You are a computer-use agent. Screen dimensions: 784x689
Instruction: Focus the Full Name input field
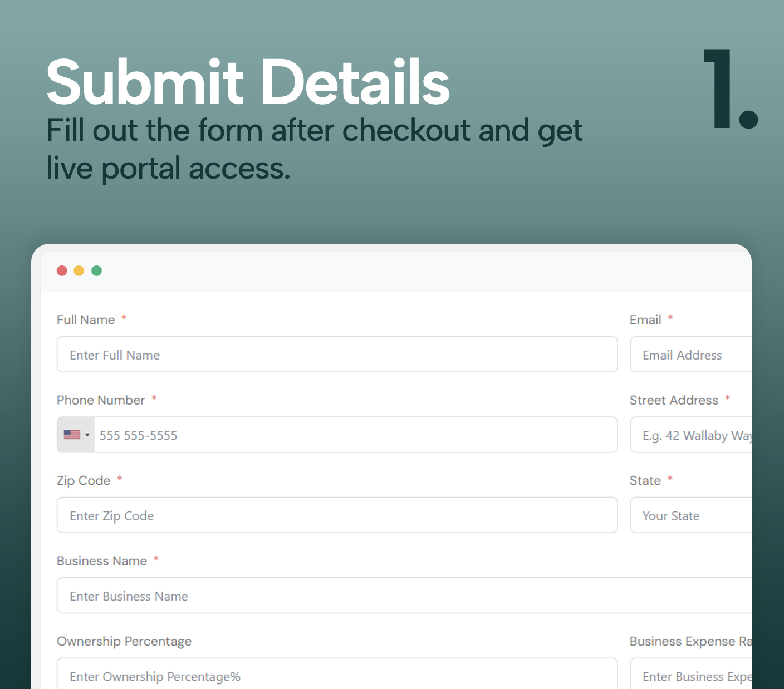[337, 355]
